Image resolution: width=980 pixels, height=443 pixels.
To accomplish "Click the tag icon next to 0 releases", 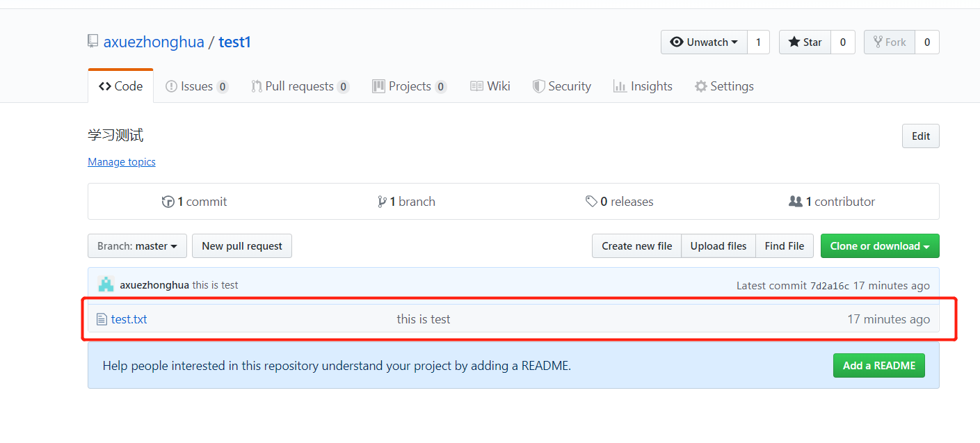I will point(591,202).
